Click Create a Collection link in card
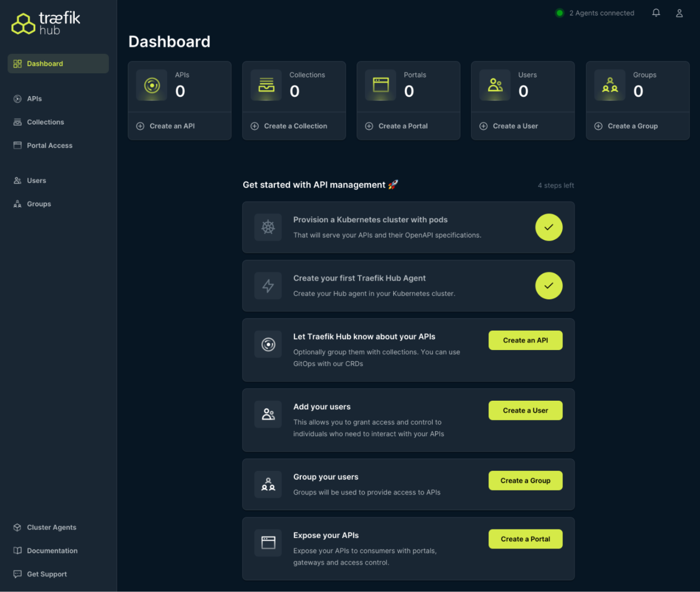Screen dimensions: 700x592 [x=295, y=126]
